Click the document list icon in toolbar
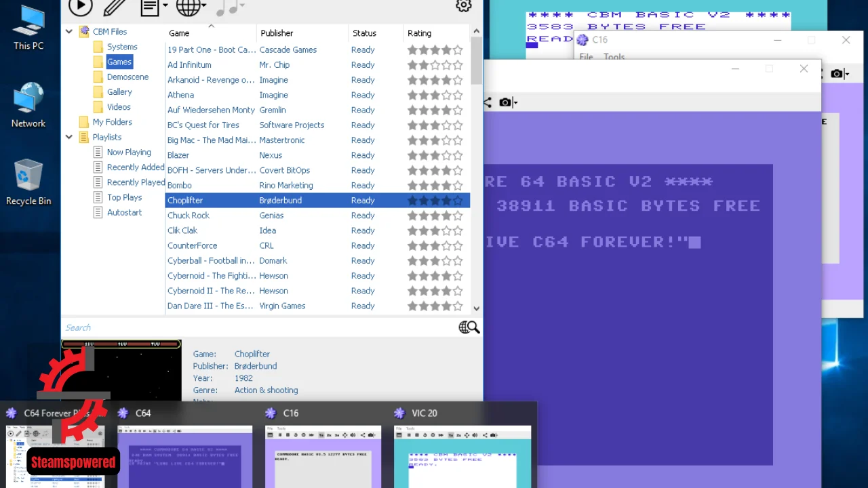Viewport: 868px width, 488px height. [150, 7]
